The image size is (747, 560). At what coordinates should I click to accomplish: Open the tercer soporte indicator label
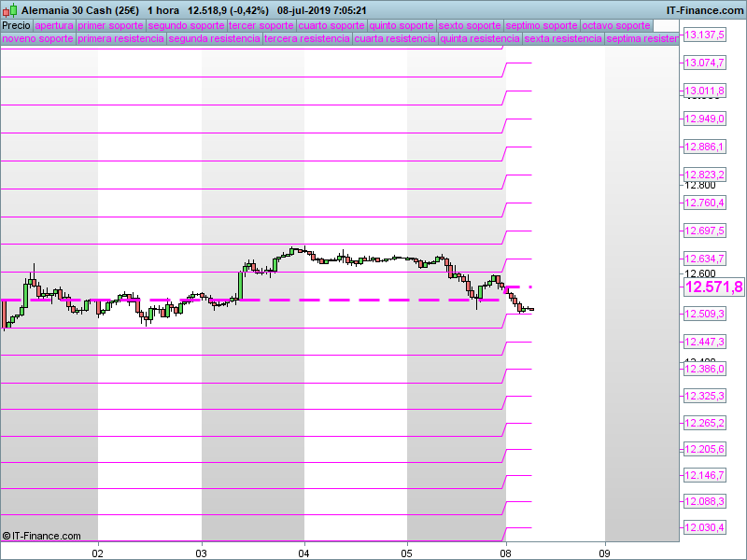[261, 25]
